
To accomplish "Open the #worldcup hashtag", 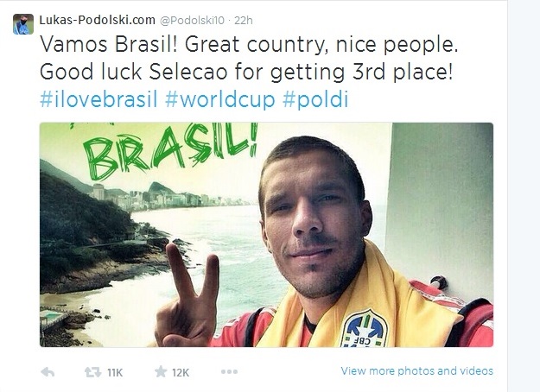I will [x=220, y=98].
